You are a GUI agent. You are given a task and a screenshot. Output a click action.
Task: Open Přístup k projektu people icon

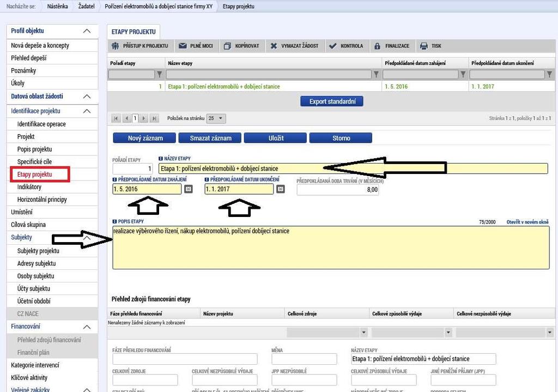point(115,46)
